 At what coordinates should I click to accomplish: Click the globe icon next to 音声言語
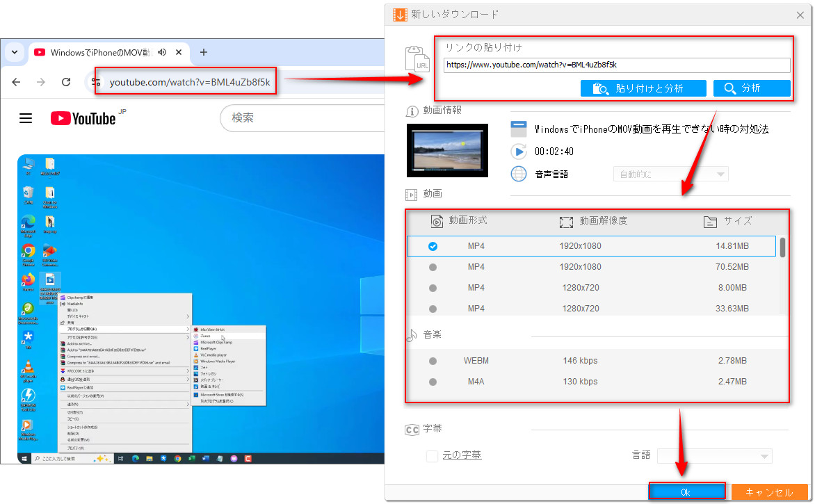(518, 174)
